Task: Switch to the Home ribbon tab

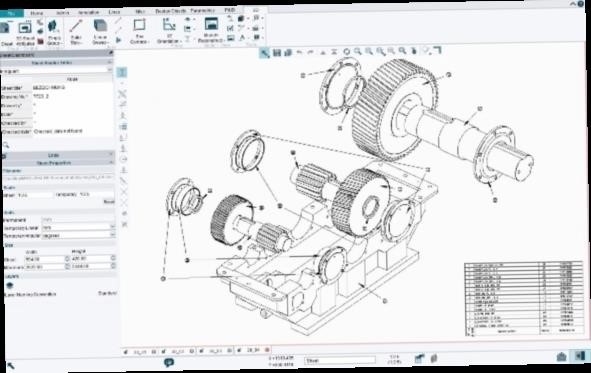Action: point(37,13)
